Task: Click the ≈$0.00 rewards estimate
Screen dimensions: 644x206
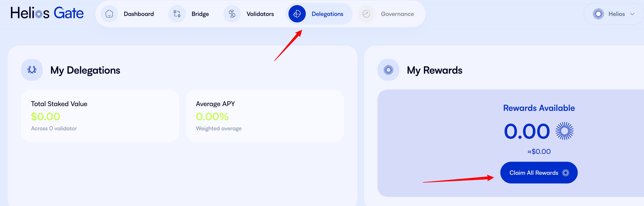Action: coord(539,152)
